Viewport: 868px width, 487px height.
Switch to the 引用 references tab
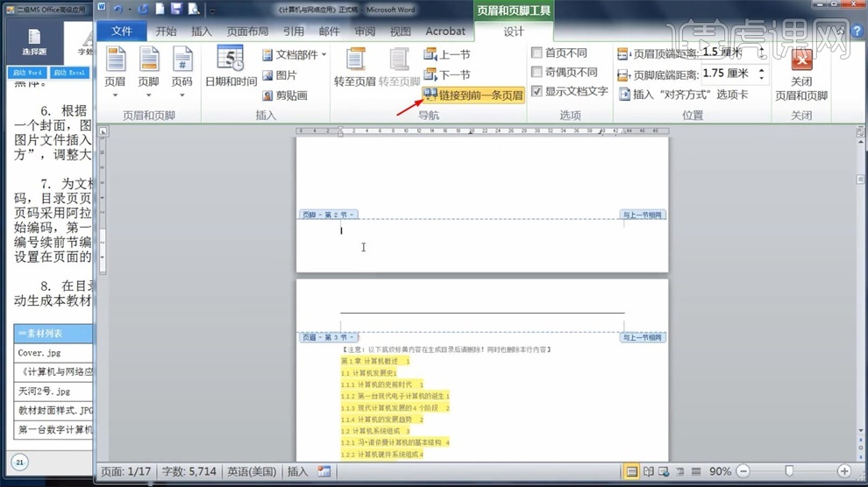click(294, 32)
